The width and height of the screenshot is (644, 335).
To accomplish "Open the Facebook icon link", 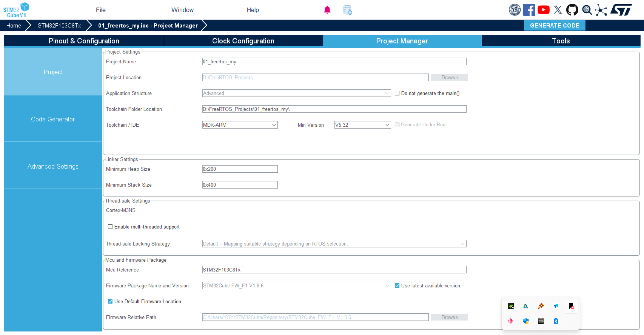I will click(x=529, y=10).
